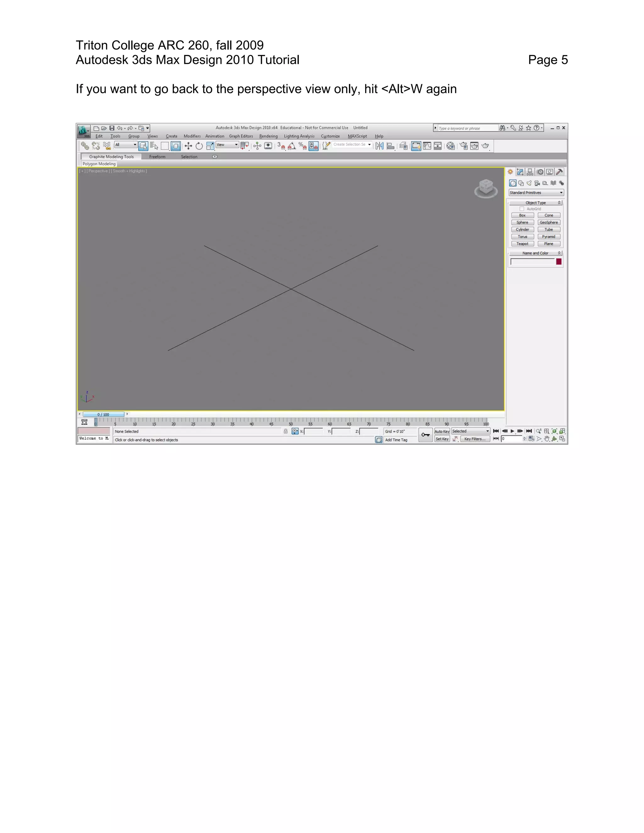
Task: Click the Teapot primitive button
Action: 523,244
